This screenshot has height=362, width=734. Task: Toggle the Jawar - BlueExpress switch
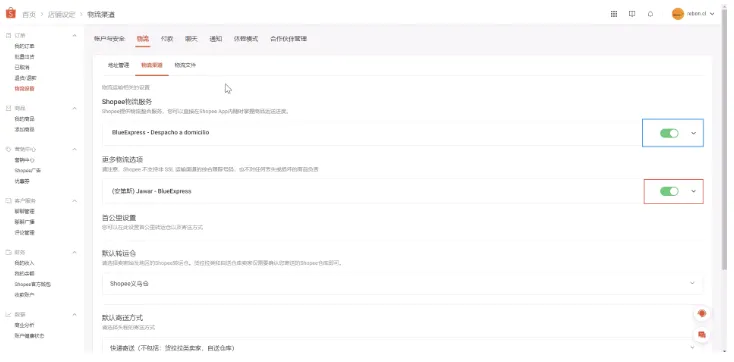tap(669, 191)
